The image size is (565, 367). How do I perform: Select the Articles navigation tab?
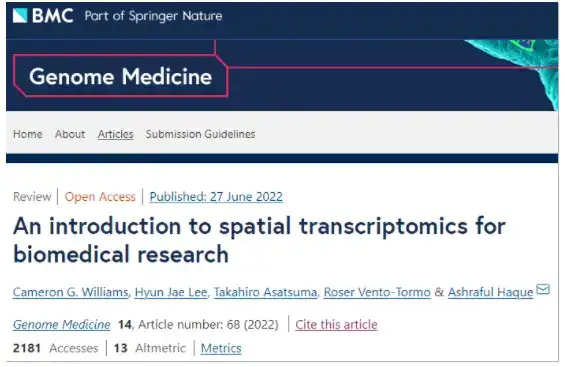pos(115,134)
